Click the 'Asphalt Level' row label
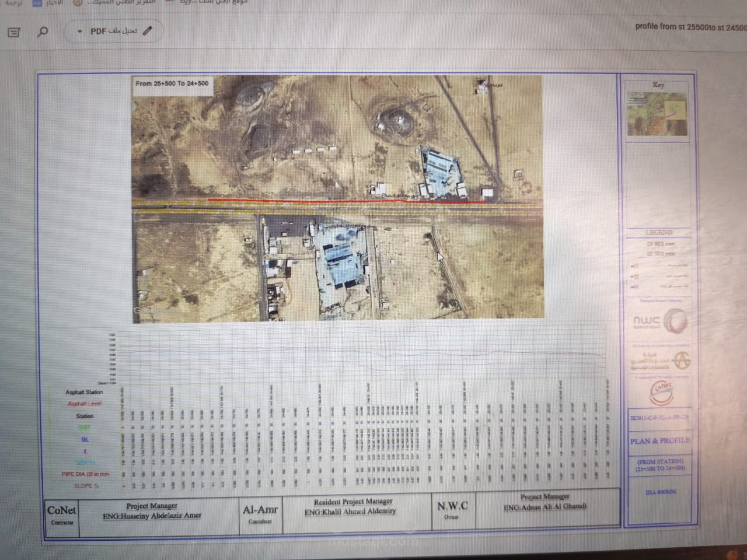 85,404
